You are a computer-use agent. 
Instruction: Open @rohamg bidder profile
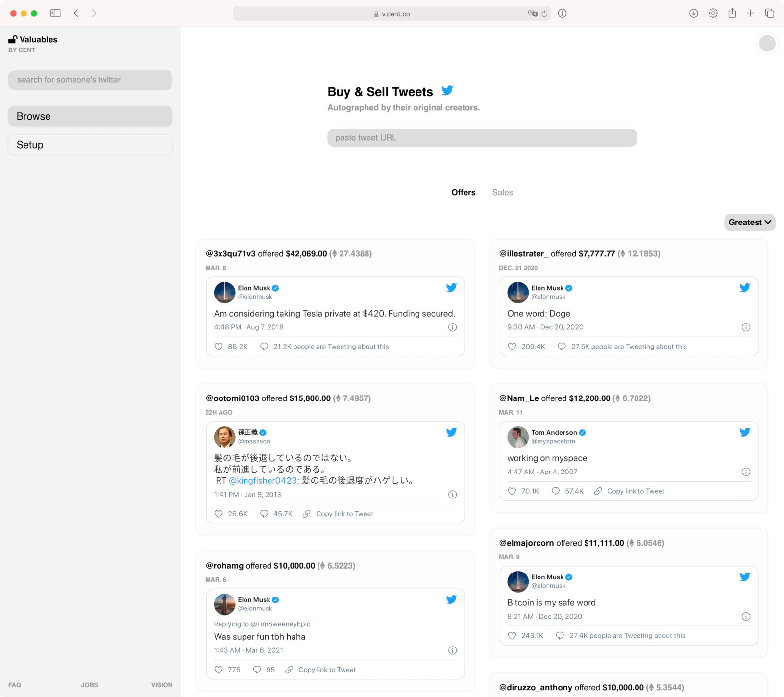224,566
